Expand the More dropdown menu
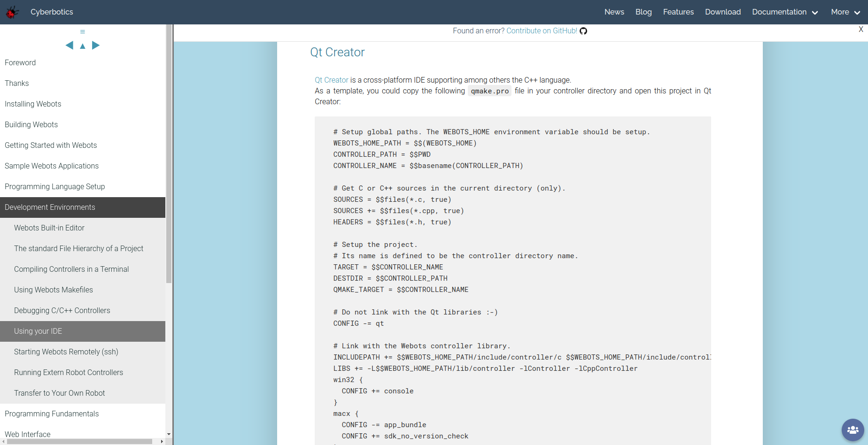Image resolution: width=868 pixels, height=445 pixels. (845, 12)
